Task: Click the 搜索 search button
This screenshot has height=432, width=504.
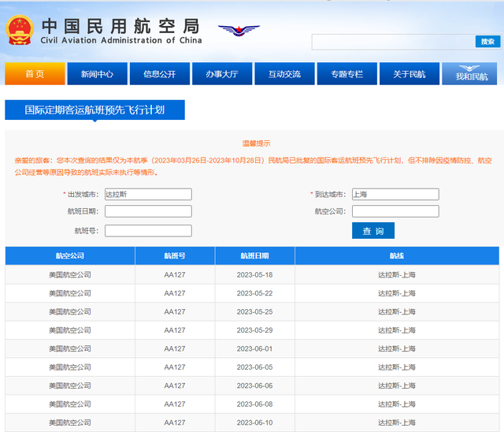Action: tap(486, 42)
